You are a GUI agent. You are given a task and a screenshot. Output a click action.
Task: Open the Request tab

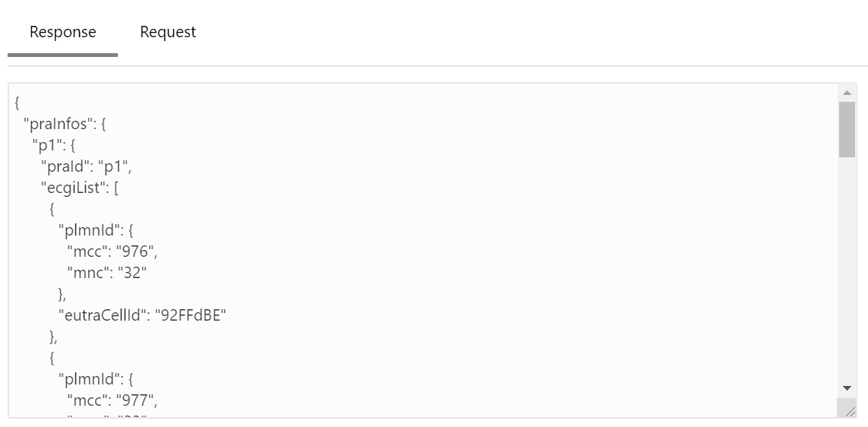pos(168,33)
